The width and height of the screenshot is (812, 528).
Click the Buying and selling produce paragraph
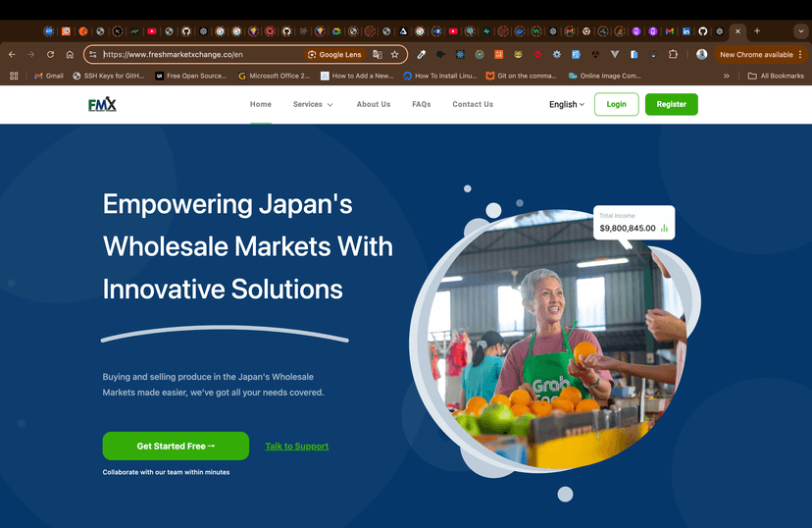coord(214,385)
